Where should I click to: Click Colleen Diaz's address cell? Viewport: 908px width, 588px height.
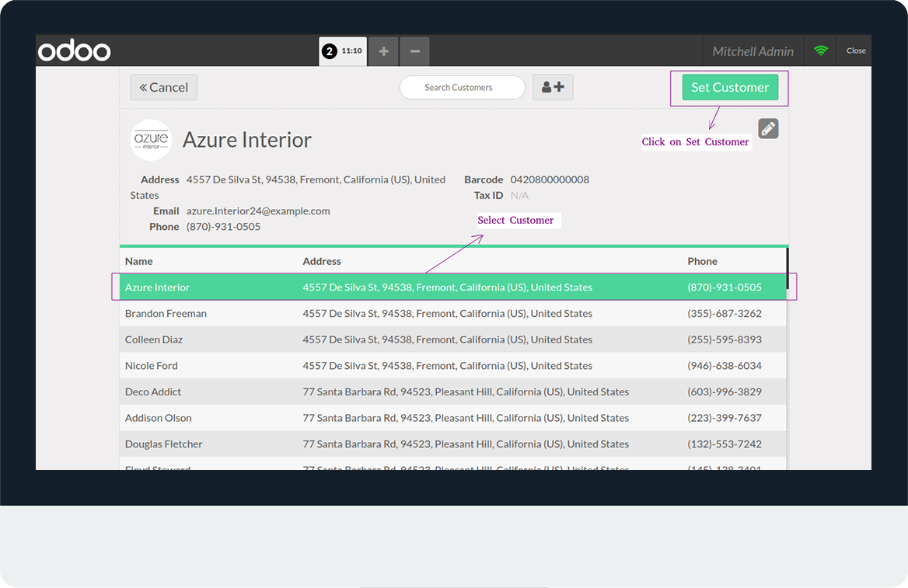pyautogui.click(x=448, y=339)
